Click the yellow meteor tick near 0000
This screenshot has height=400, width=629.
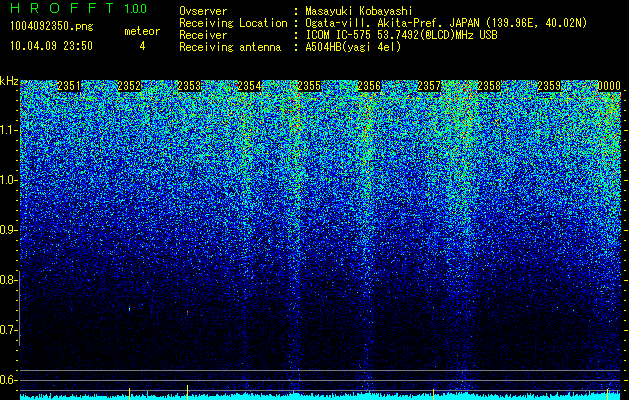click(x=607, y=393)
